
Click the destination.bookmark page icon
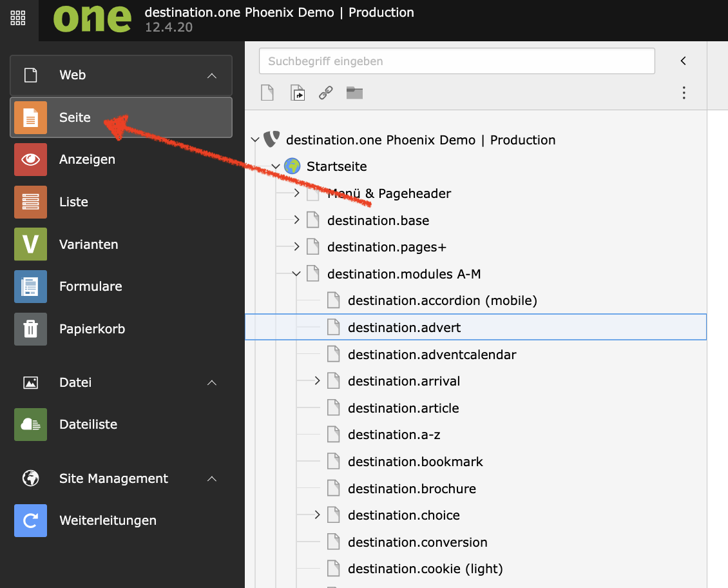[x=333, y=461]
